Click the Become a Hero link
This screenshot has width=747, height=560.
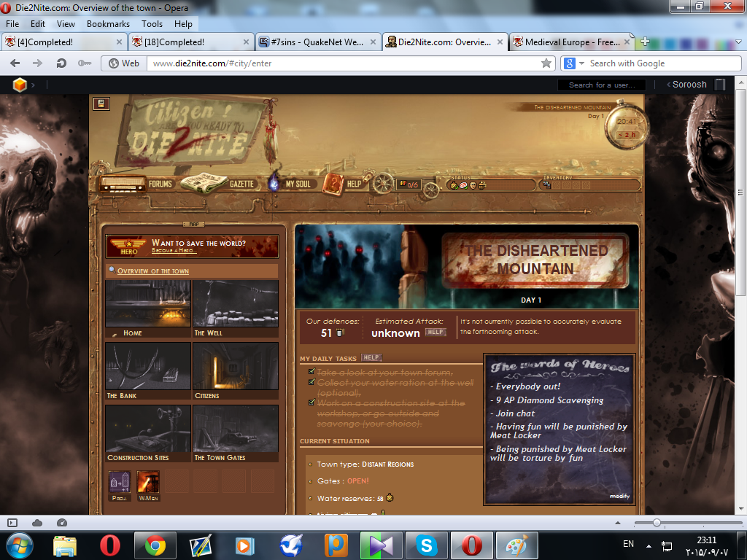[x=173, y=251]
